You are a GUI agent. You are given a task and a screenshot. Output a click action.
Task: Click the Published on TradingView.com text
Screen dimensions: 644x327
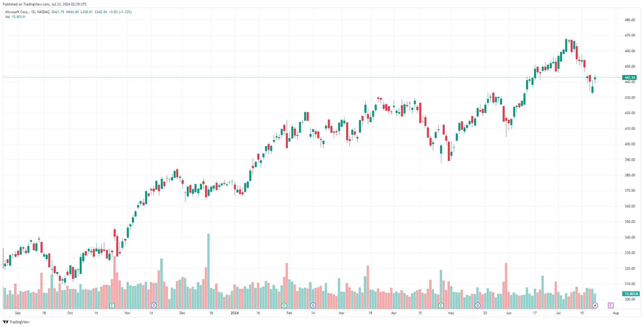pyautogui.click(x=45, y=4)
